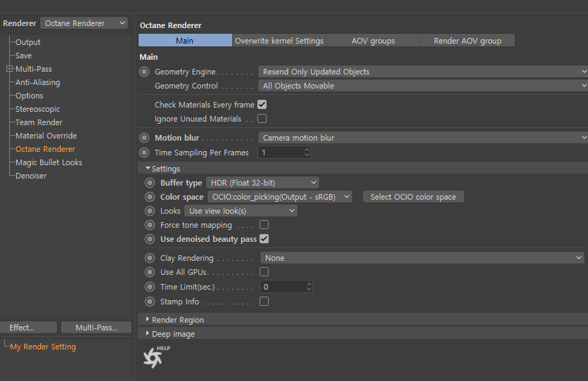
Task: Open Geometry Engine dropdown
Action: (x=423, y=72)
